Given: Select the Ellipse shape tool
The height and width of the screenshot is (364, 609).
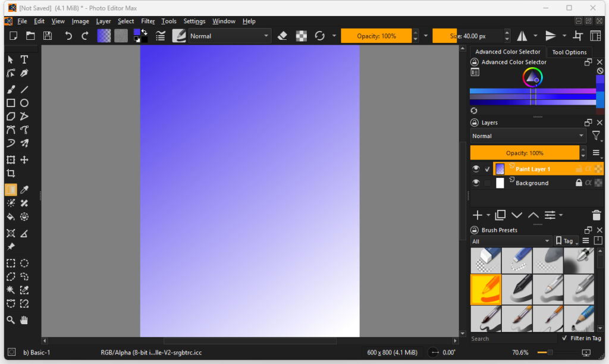Looking at the screenshot, I should click(24, 103).
